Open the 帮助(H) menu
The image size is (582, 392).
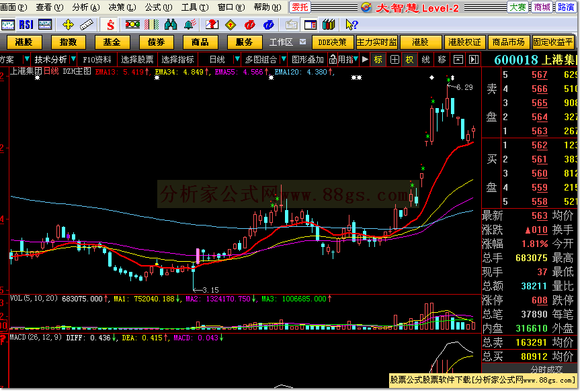(x=267, y=7)
